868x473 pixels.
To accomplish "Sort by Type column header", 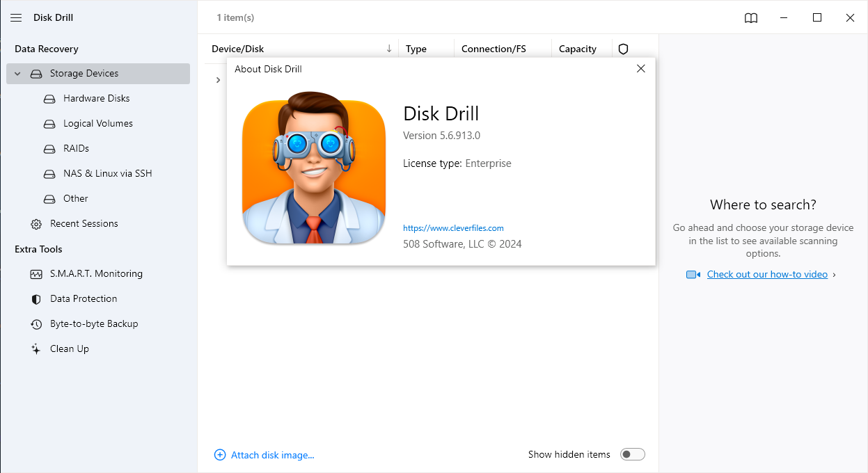I will tap(416, 49).
